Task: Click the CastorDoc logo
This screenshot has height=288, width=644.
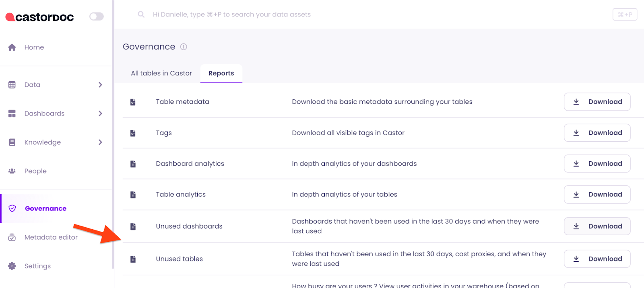Action: coord(40,17)
